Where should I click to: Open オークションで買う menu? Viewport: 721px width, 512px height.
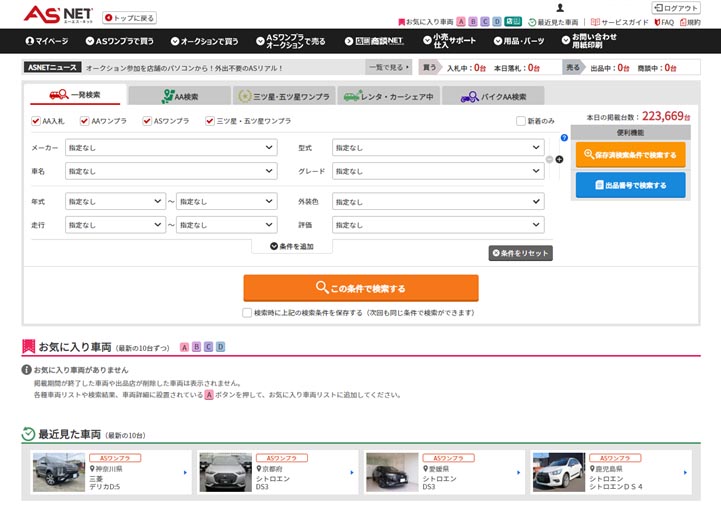[x=204, y=41]
